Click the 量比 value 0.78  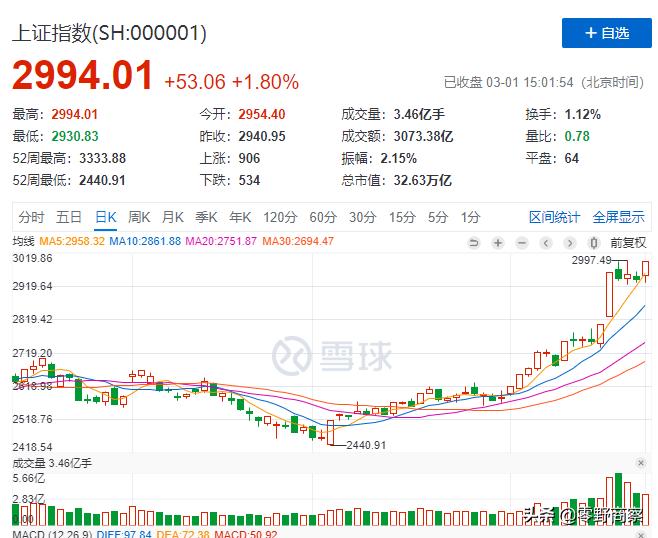point(577,136)
